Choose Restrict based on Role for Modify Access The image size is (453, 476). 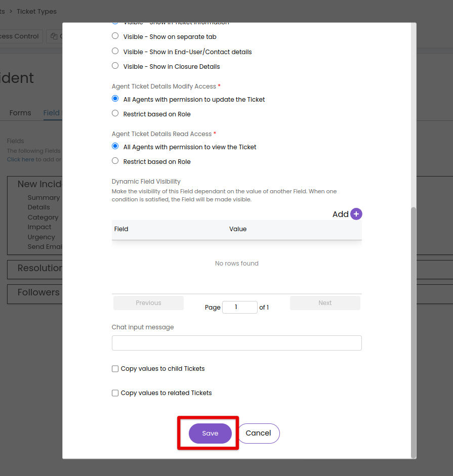pyautogui.click(x=115, y=114)
